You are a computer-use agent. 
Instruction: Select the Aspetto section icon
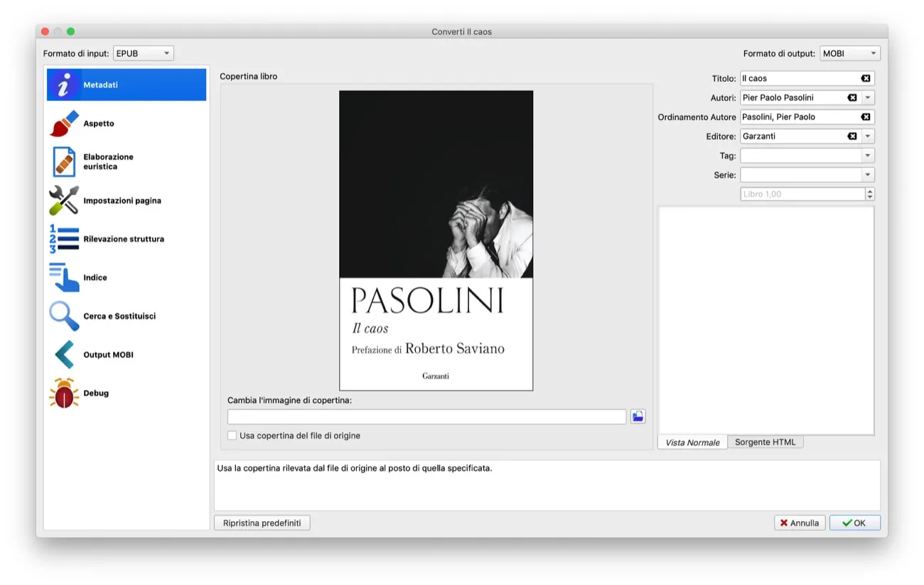[x=63, y=122]
